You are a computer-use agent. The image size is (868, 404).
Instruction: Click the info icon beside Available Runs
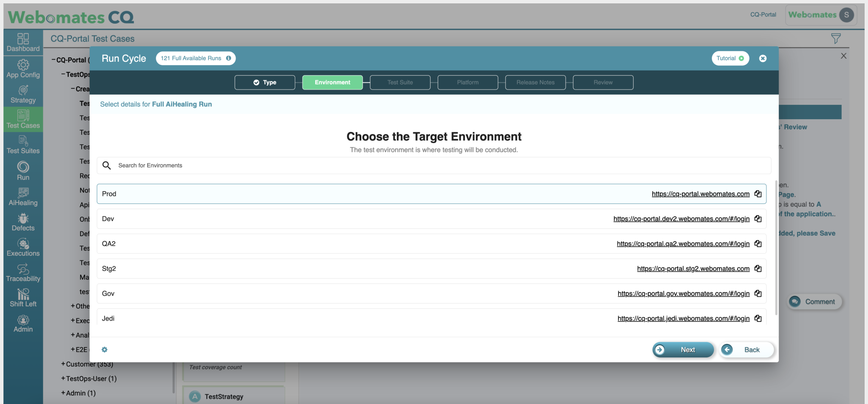click(228, 58)
